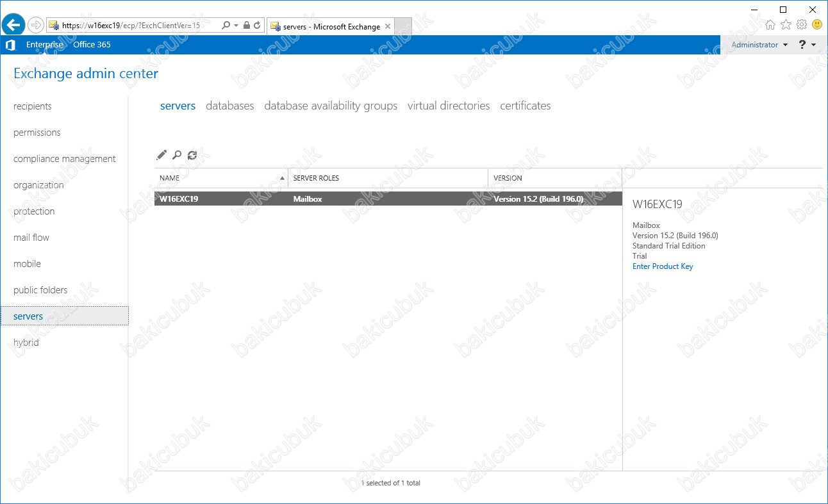This screenshot has height=504, width=828.
Task: Sort the list by the VERSION column header
Action: click(555, 178)
